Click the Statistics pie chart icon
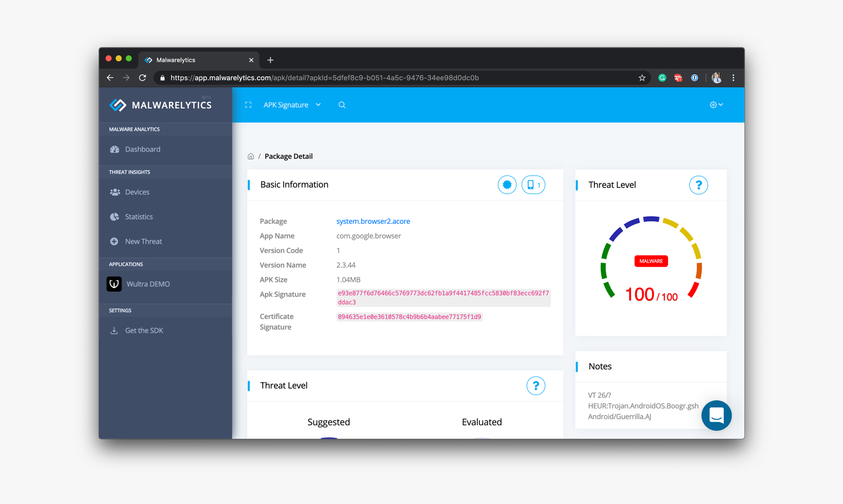 tap(115, 217)
